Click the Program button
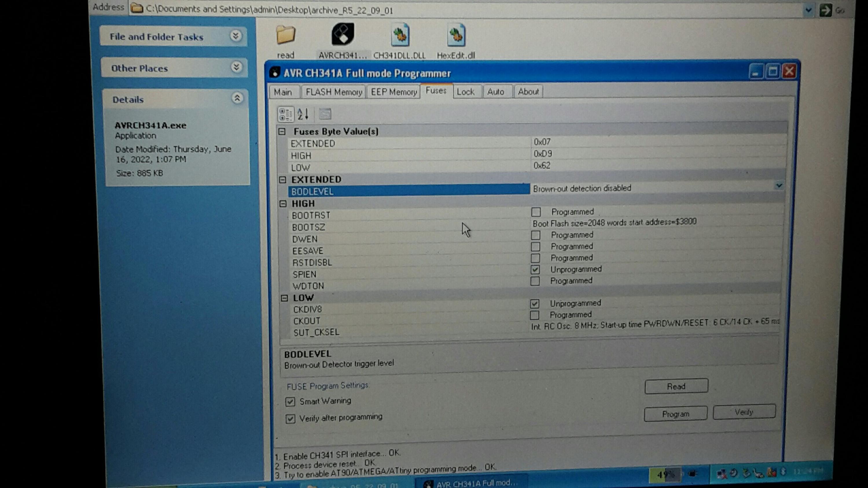 point(675,414)
